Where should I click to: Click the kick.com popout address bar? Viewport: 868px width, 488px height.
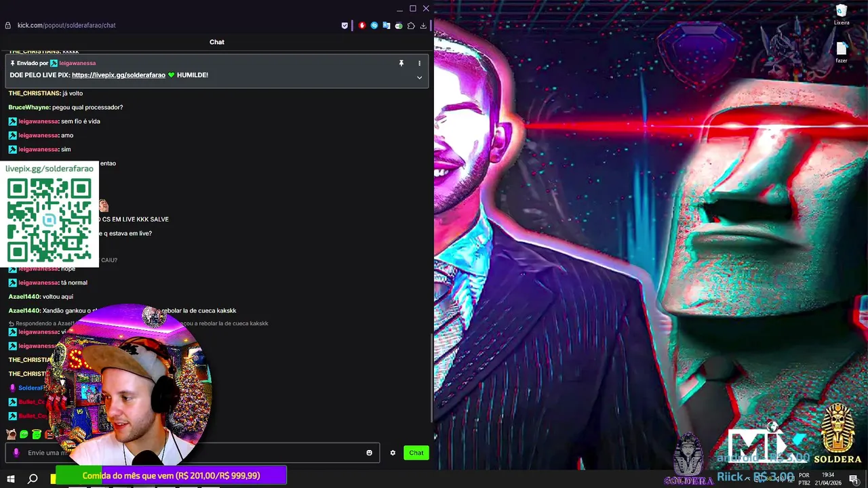coord(66,25)
